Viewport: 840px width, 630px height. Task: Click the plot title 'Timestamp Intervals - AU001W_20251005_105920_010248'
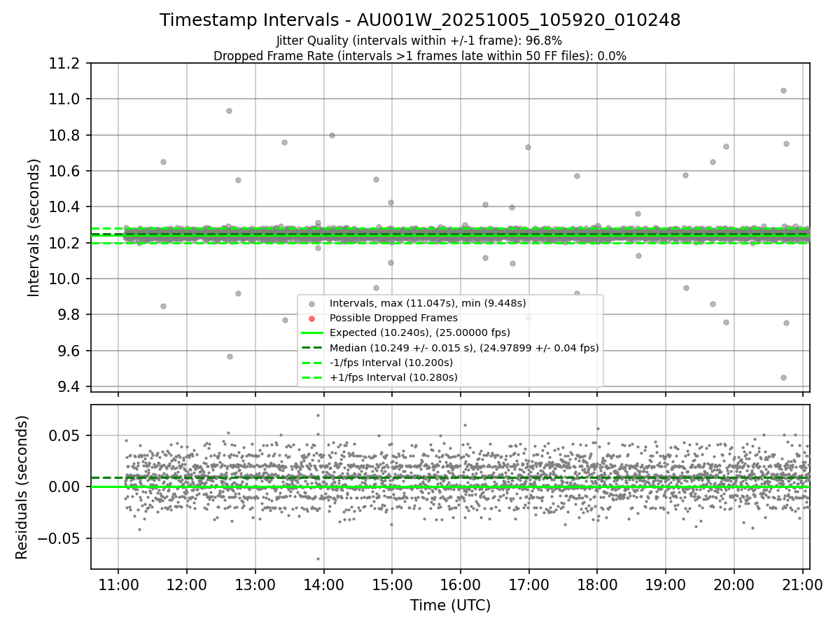coord(420,20)
